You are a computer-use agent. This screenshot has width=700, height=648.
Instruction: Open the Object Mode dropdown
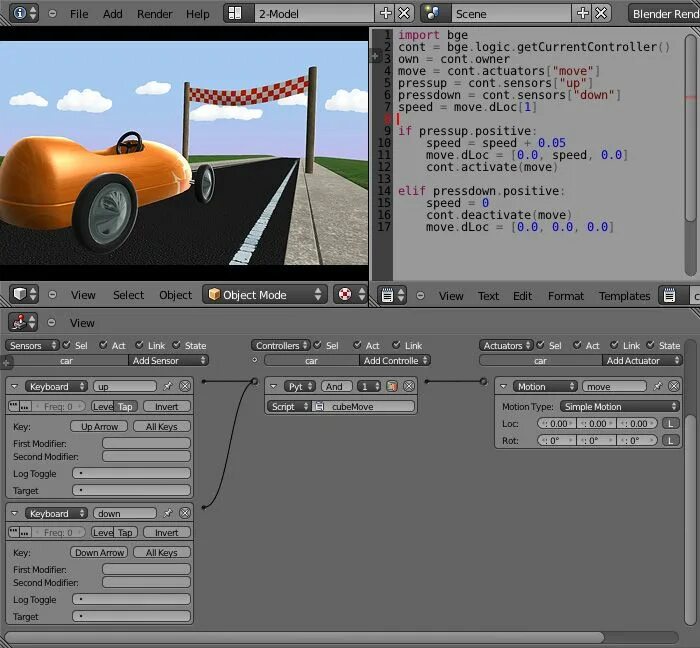265,295
